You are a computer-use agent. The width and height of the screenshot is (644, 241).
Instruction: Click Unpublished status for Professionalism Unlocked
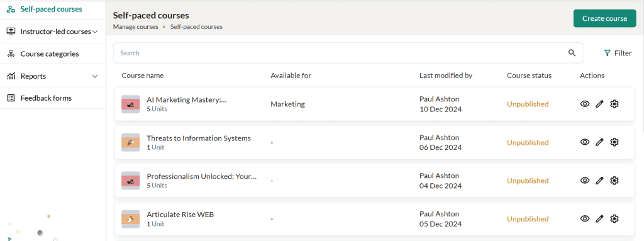point(528,181)
